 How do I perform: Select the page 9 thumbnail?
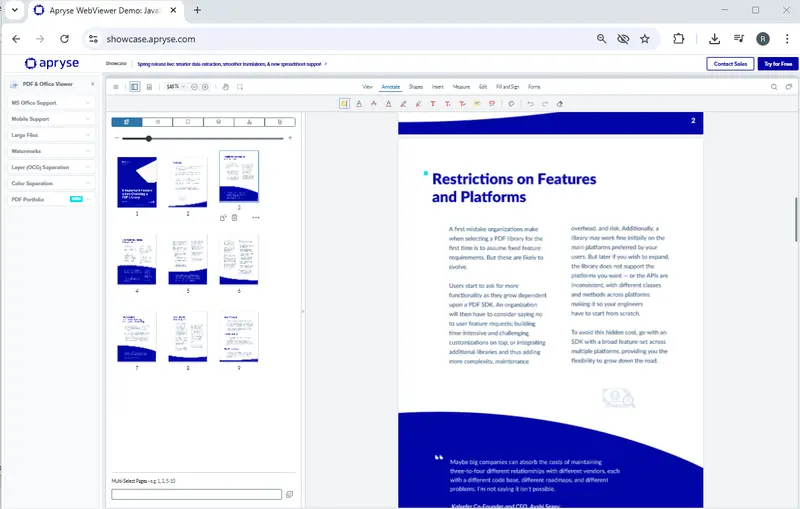239,337
